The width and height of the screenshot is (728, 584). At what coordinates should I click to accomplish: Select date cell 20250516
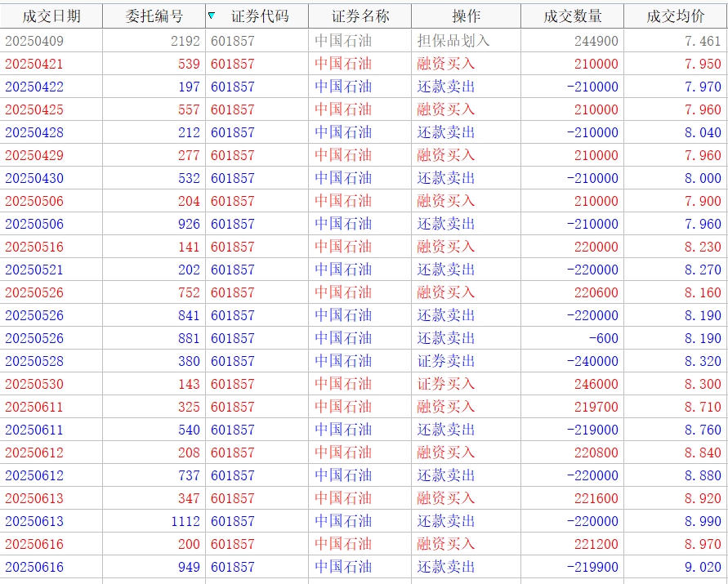(34, 247)
